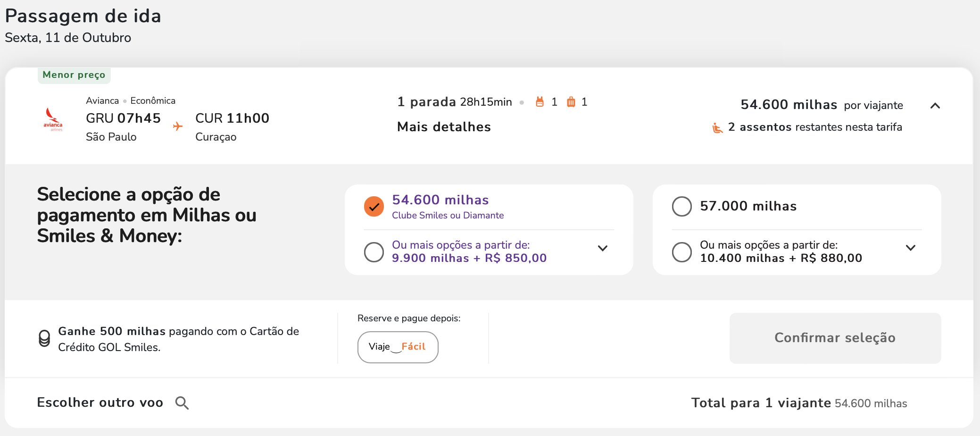Image resolution: width=980 pixels, height=436 pixels.
Task: Collapse flight fare details with the up chevron
Action: [x=935, y=106]
